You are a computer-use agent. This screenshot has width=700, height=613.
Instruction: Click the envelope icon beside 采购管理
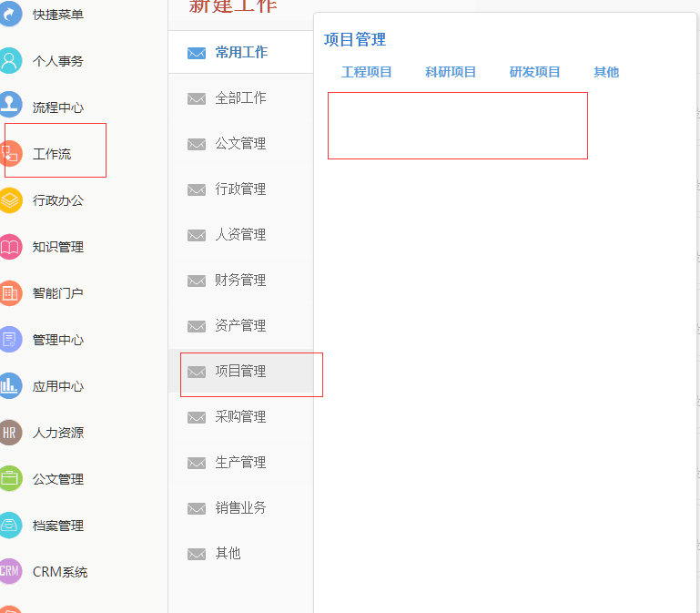point(197,417)
